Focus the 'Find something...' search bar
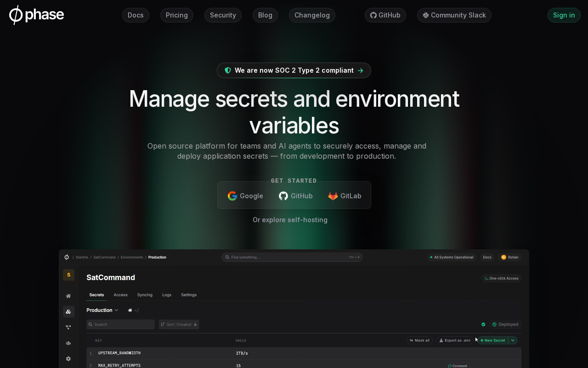588x368 pixels. click(x=292, y=257)
